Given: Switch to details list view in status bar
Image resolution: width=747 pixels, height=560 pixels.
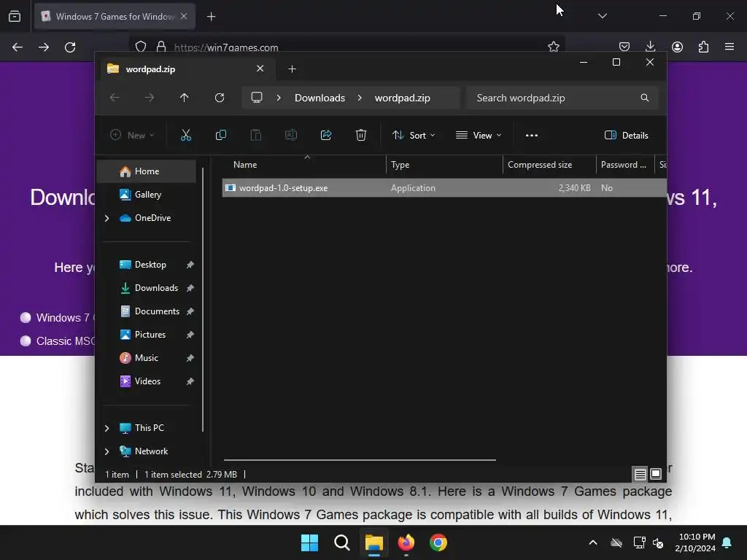Looking at the screenshot, I should (x=640, y=474).
